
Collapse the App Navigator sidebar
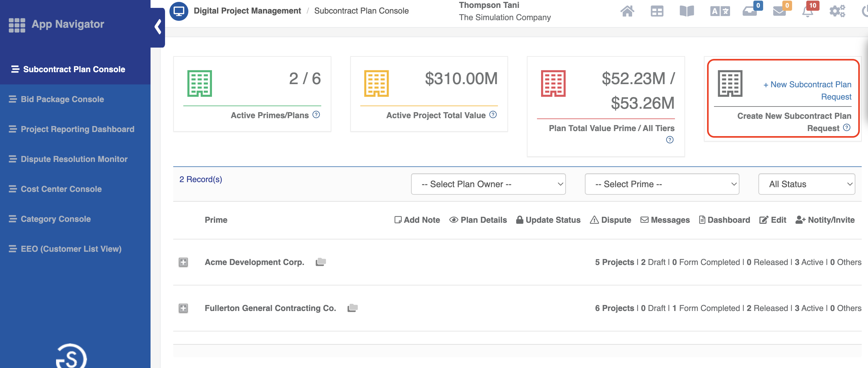click(158, 27)
